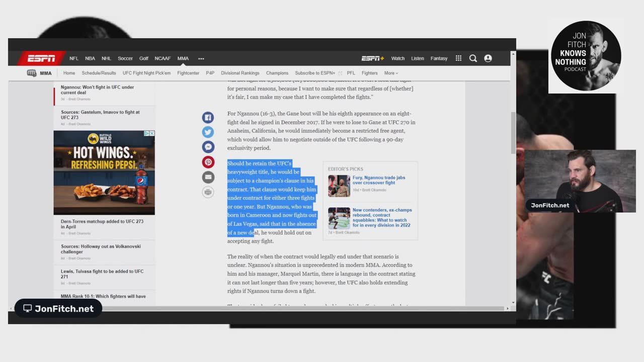Click the Fantasy link
Image resolution: width=644 pixels, height=362 pixels.
pyautogui.click(x=439, y=58)
